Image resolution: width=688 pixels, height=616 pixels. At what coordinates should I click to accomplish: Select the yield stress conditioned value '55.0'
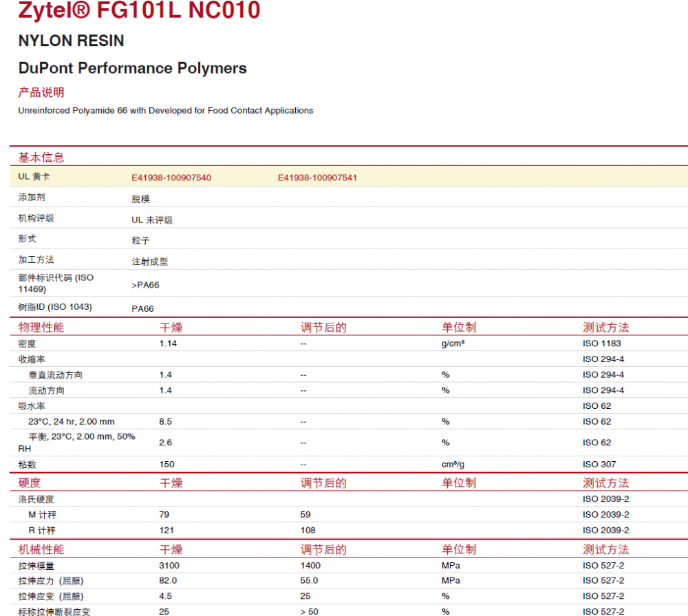click(x=310, y=580)
